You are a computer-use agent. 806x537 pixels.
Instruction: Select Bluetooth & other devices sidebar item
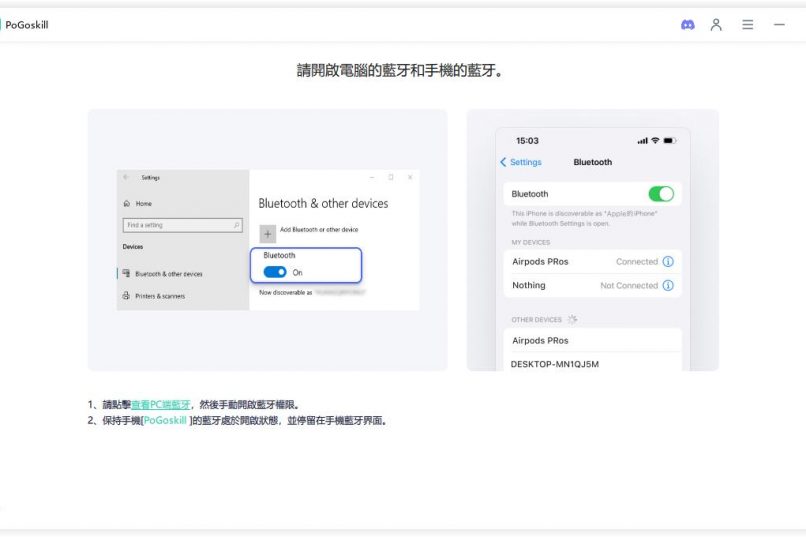167,273
